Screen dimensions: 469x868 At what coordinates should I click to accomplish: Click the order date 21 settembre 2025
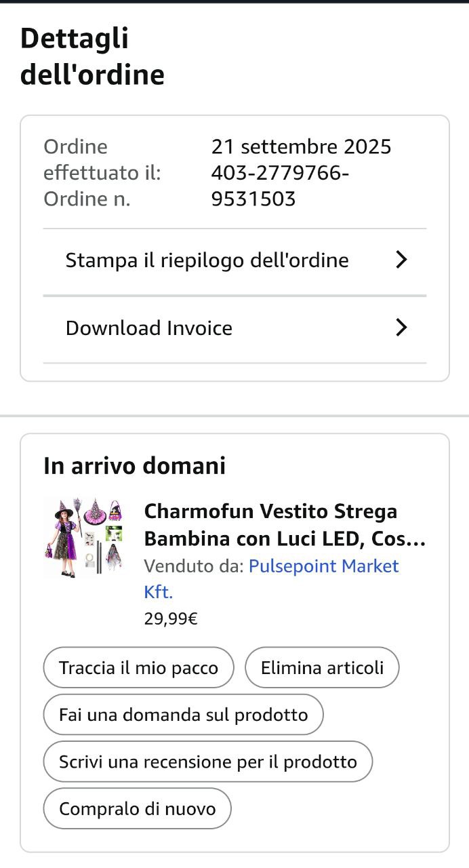pyautogui.click(x=301, y=146)
